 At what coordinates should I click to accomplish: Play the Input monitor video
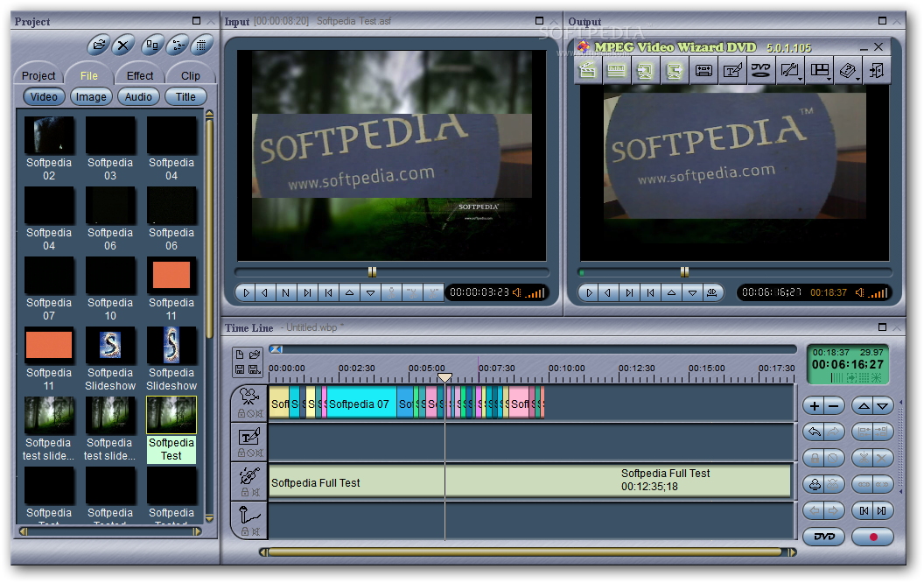click(247, 292)
